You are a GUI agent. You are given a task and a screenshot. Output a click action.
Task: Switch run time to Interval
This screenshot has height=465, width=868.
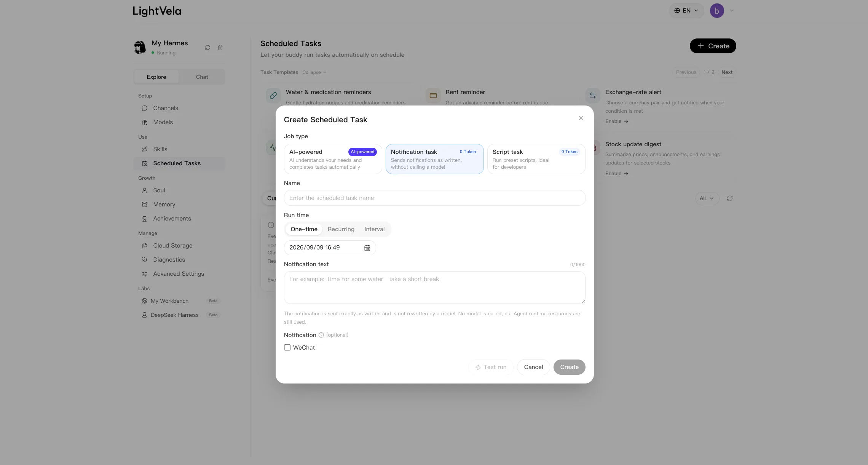click(x=374, y=229)
